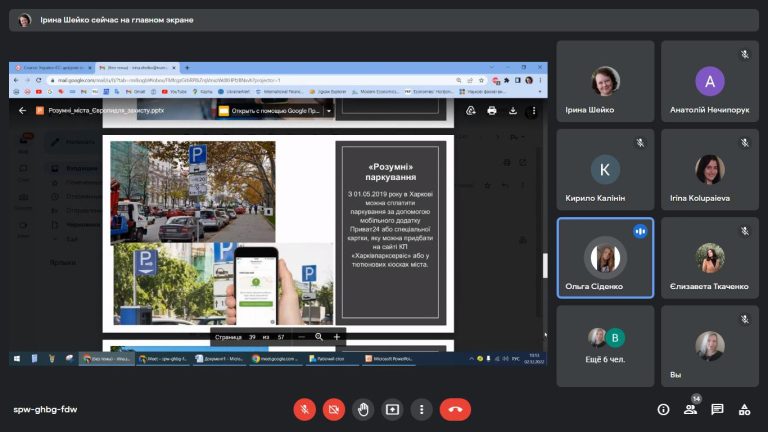Open a new tab in the shared browser
Image resolution: width=768 pixels, height=432 pixels.
pyautogui.click(x=187, y=68)
